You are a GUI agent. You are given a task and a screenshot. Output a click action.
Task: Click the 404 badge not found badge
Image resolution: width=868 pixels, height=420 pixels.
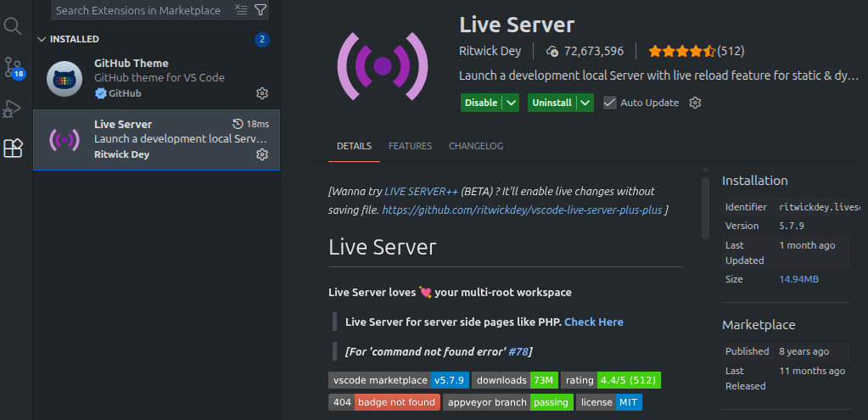coord(384,402)
